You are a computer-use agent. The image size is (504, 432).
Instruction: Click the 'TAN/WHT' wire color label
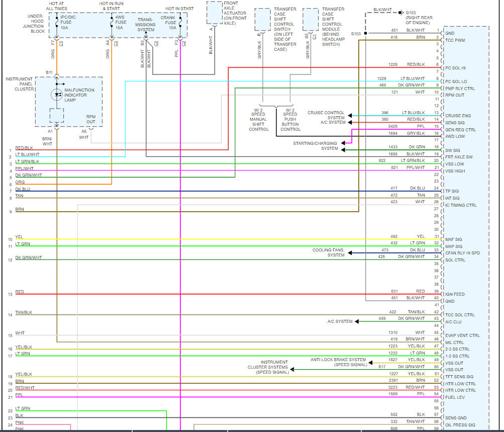point(416,421)
